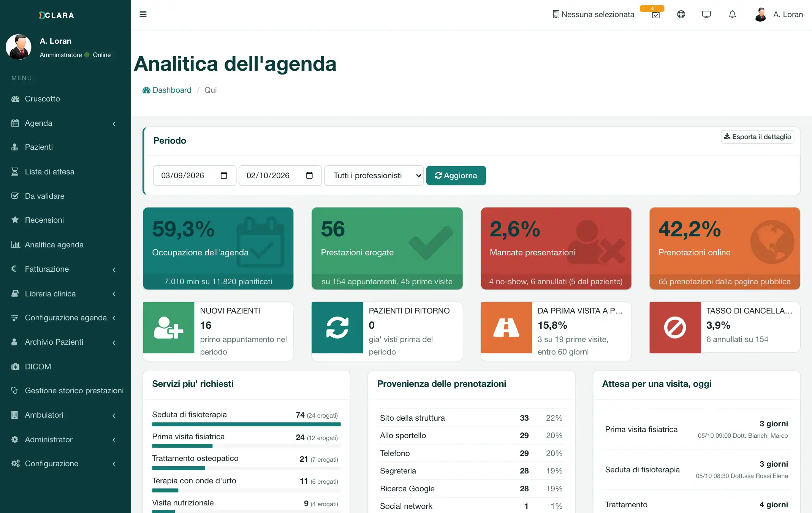Go to Pazienti in the sidebar
This screenshot has height=513, width=812.
(65, 147)
